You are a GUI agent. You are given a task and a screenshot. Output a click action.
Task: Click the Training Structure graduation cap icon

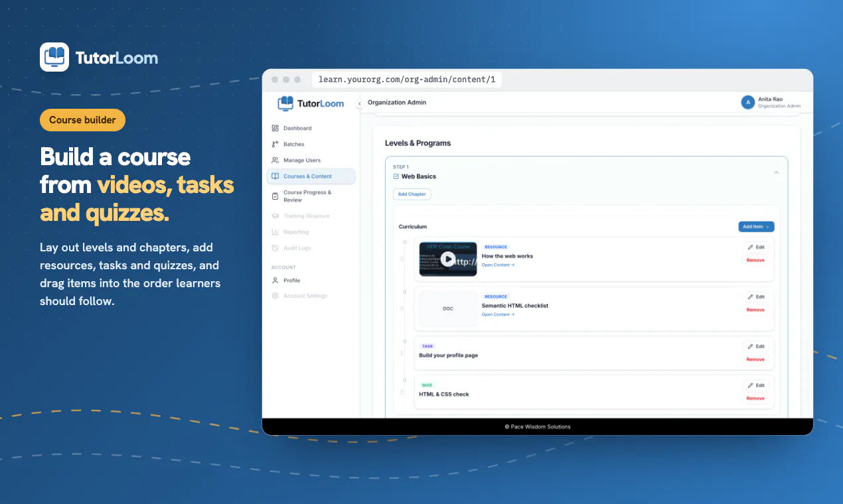click(275, 216)
